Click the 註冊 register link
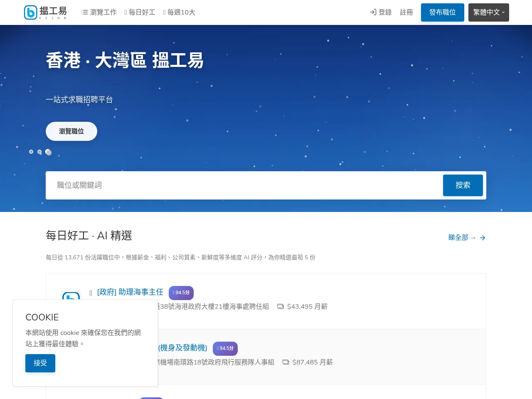The height and width of the screenshot is (399, 532). click(406, 12)
